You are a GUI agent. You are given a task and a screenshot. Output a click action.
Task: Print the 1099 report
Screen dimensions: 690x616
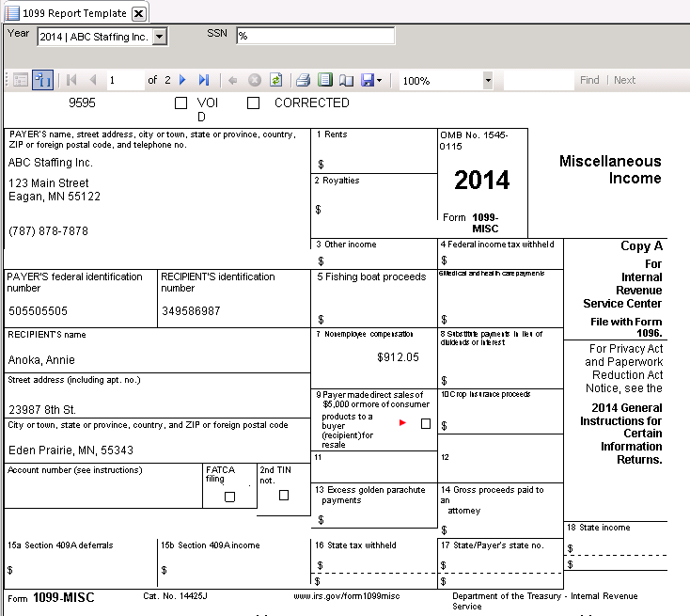304,80
